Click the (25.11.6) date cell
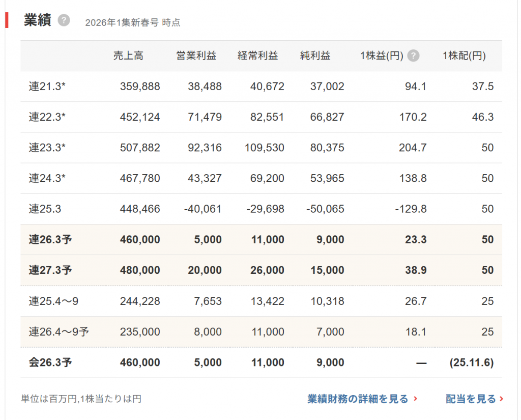Viewport: 521px width, 420px height. pyautogui.click(x=471, y=362)
